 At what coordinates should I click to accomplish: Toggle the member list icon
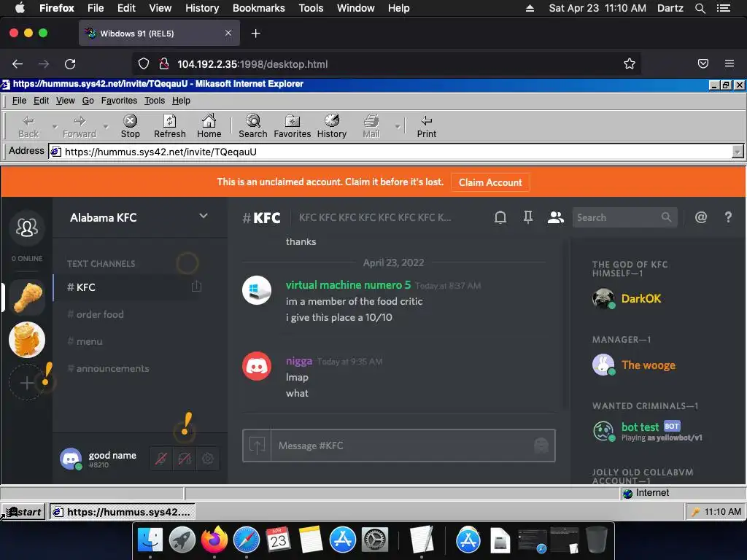(x=555, y=217)
